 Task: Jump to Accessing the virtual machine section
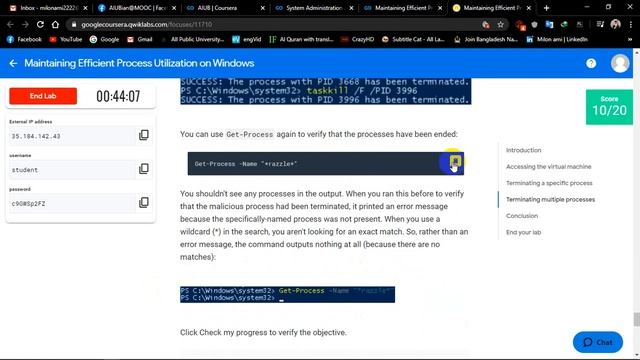click(549, 167)
